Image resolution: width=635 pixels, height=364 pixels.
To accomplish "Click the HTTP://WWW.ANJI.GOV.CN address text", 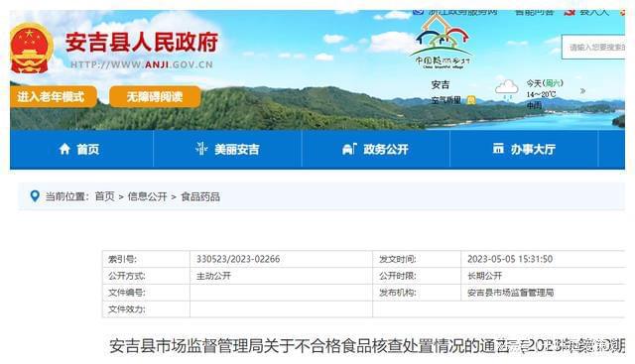I will click(142, 64).
